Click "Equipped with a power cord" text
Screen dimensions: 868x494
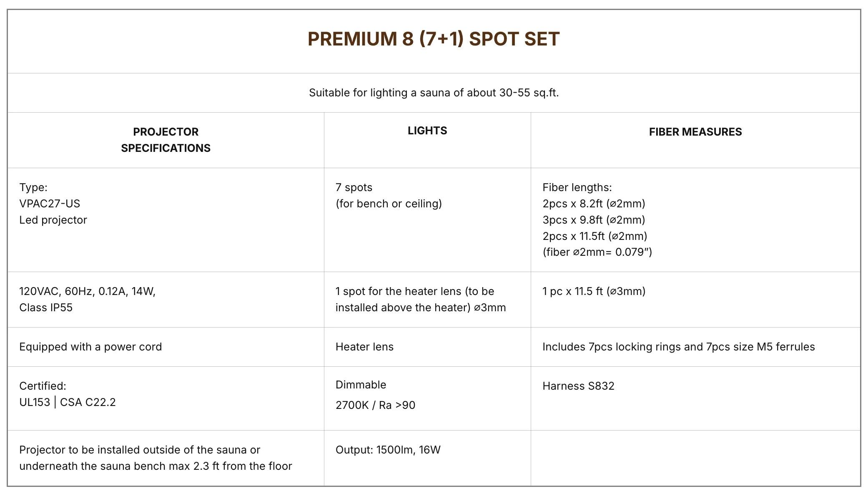click(x=90, y=347)
